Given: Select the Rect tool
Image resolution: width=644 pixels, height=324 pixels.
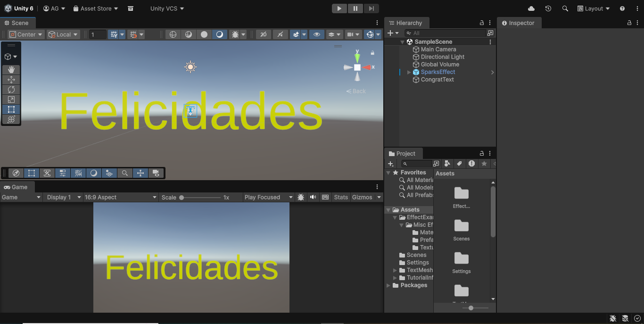Looking at the screenshot, I should tap(11, 109).
